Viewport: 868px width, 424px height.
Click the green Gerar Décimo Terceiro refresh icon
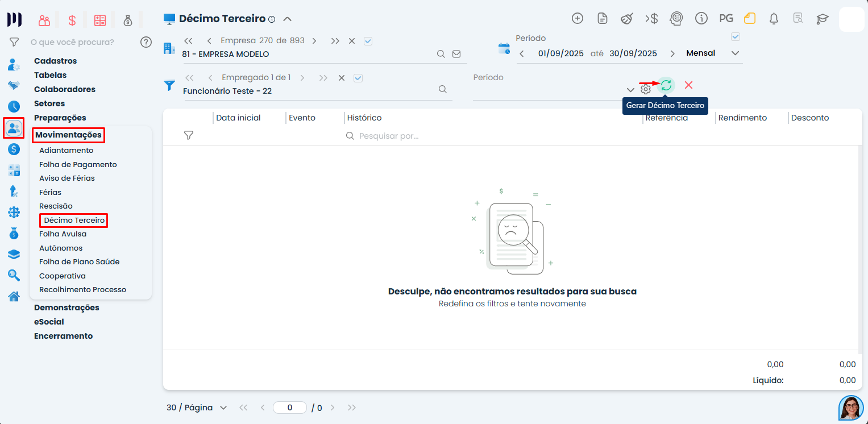(x=666, y=85)
